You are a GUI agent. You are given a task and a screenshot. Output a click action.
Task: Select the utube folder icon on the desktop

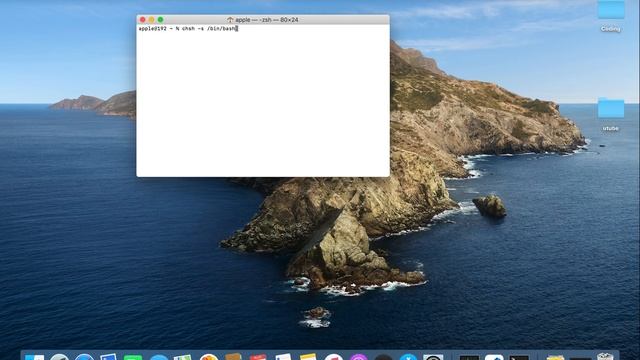(x=611, y=109)
